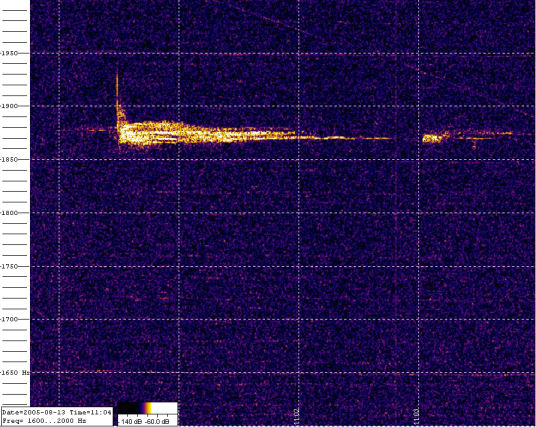The width and height of the screenshot is (536, 427).
Task: Click the Freq= 1600...2000 Hz text
Action: [44, 421]
